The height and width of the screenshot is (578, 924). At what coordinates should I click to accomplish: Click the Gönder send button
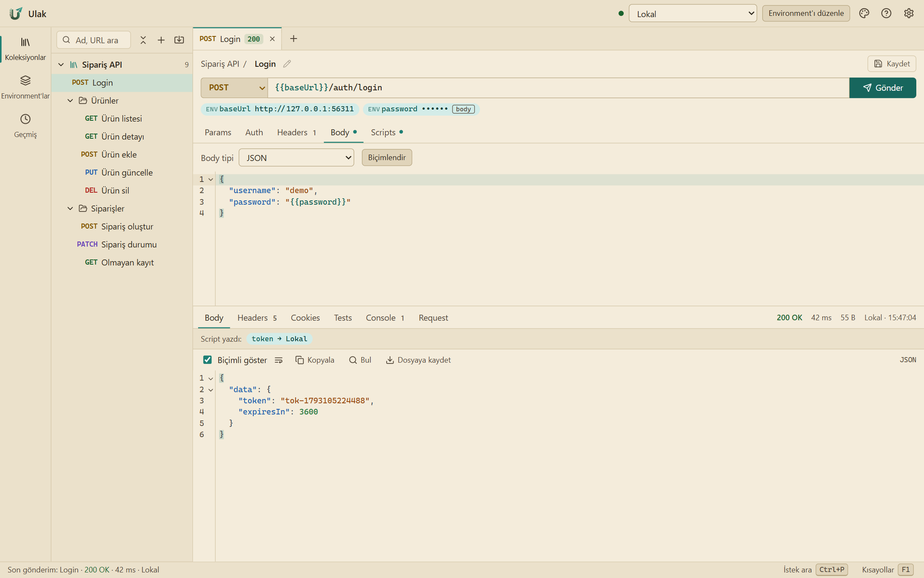click(883, 88)
